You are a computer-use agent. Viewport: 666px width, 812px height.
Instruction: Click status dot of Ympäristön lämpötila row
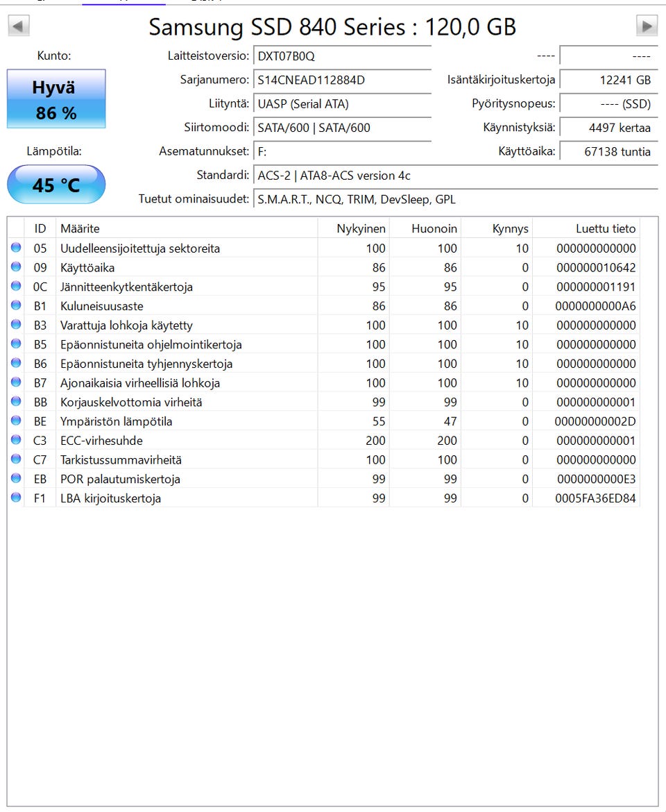pyautogui.click(x=16, y=421)
